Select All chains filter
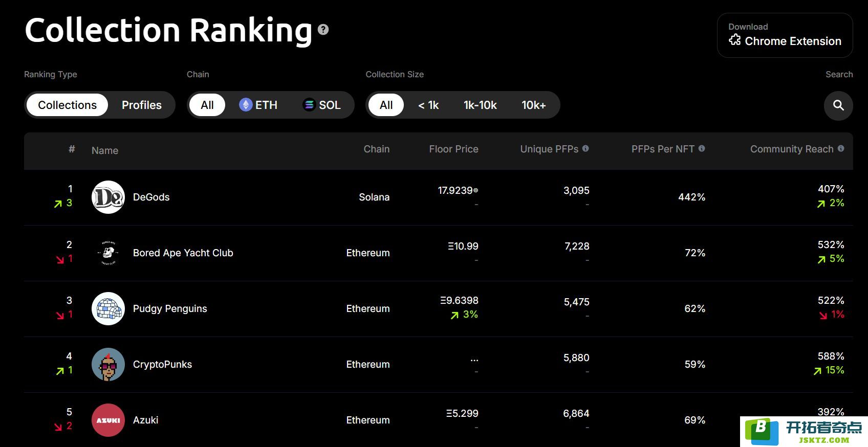 207,105
